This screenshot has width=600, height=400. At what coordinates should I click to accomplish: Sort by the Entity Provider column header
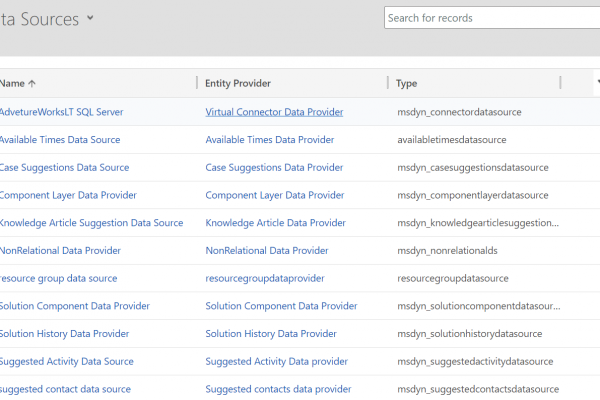tap(238, 83)
